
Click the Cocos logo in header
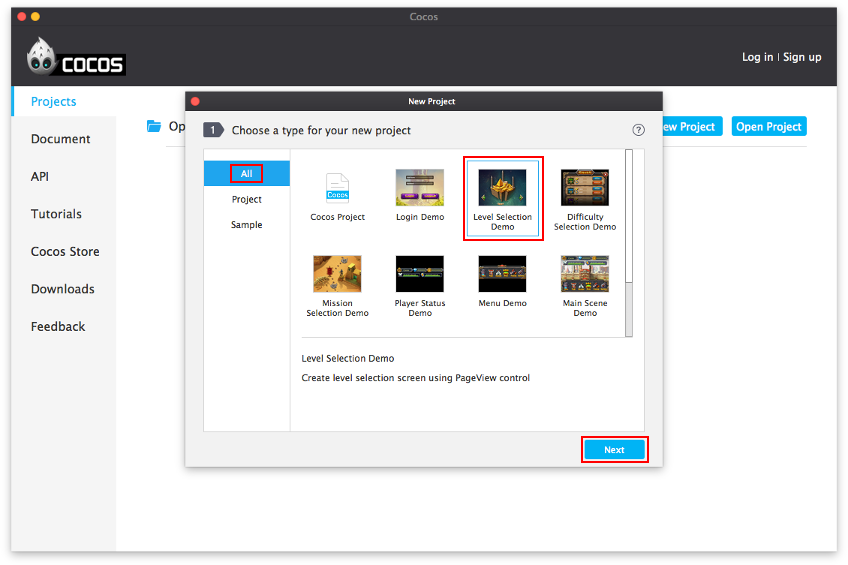click(x=76, y=56)
